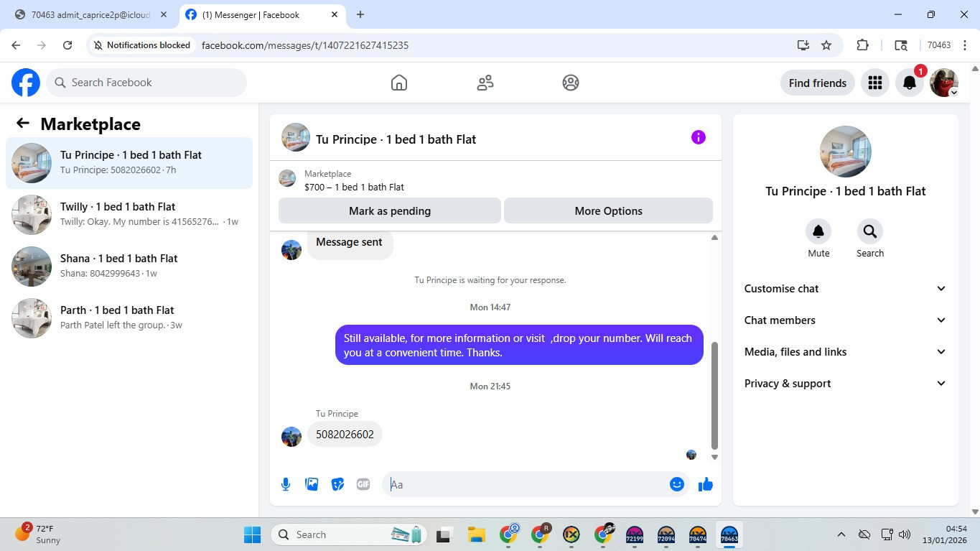Open Chrome profile 70463 taskbar icon
This screenshot has width=980, height=551.
tap(729, 534)
